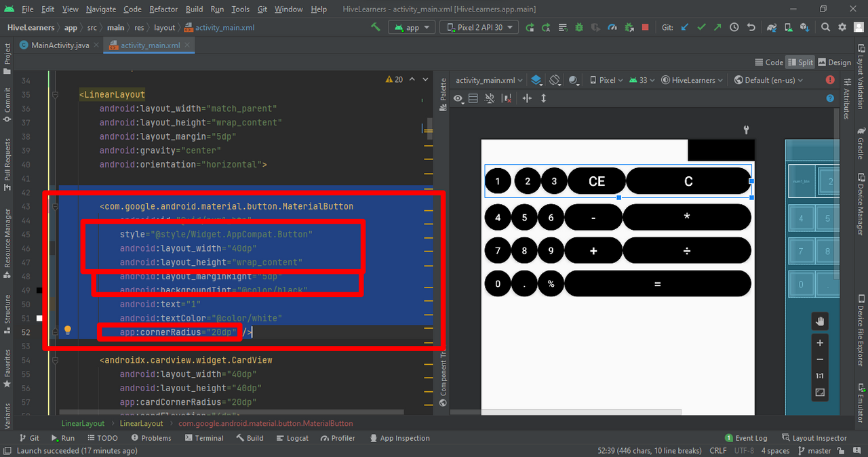Open the Logcat tool window
The height and width of the screenshot is (457, 868).
pos(292,438)
